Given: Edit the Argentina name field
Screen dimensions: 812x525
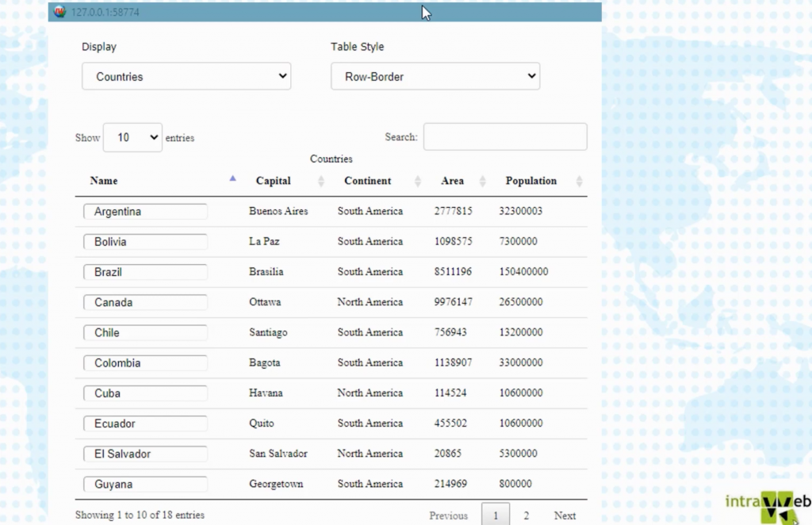Looking at the screenshot, I should pos(145,212).
